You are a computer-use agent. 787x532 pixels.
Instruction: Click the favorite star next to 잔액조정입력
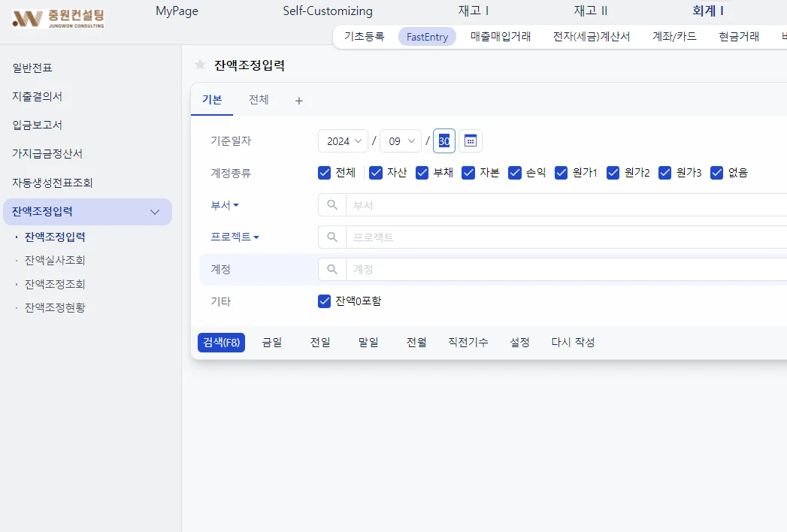click(200, 64)
